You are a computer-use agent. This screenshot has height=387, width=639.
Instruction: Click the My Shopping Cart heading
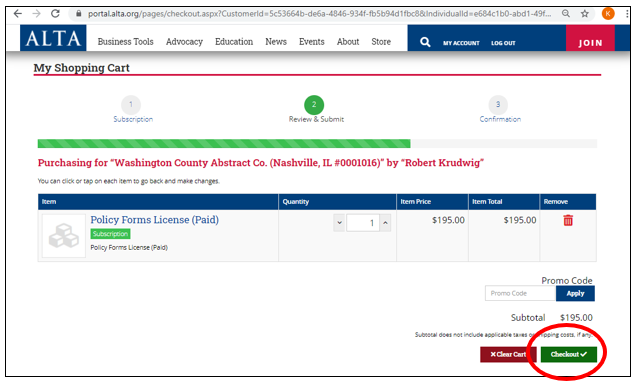(x=82, y=68)
